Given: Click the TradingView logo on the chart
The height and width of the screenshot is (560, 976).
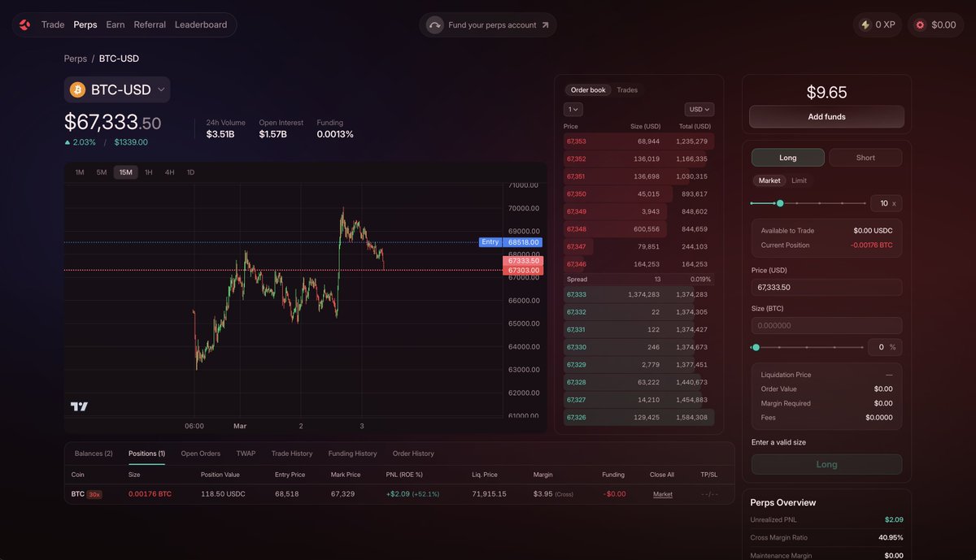Looking at the screenshot, I should [x=79, y=406].
